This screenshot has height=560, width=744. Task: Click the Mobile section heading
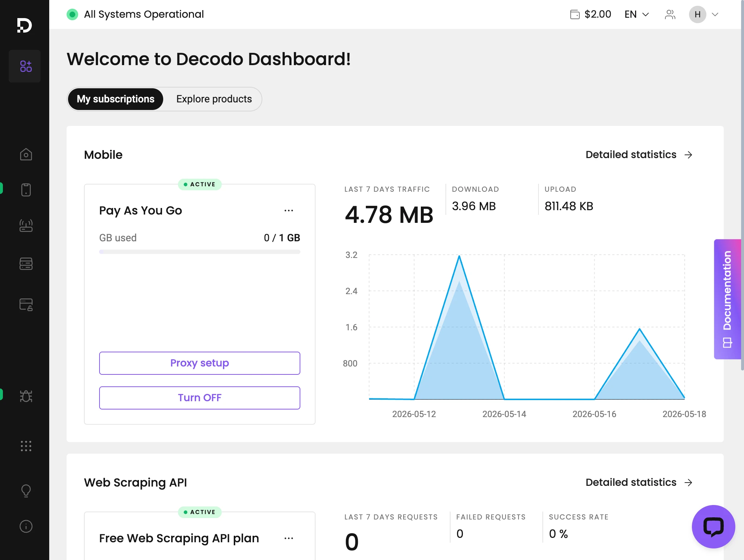(103, 155)
